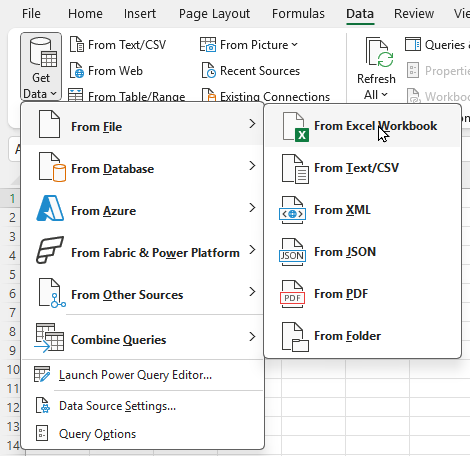Click the From Picture camera icon

208,45
